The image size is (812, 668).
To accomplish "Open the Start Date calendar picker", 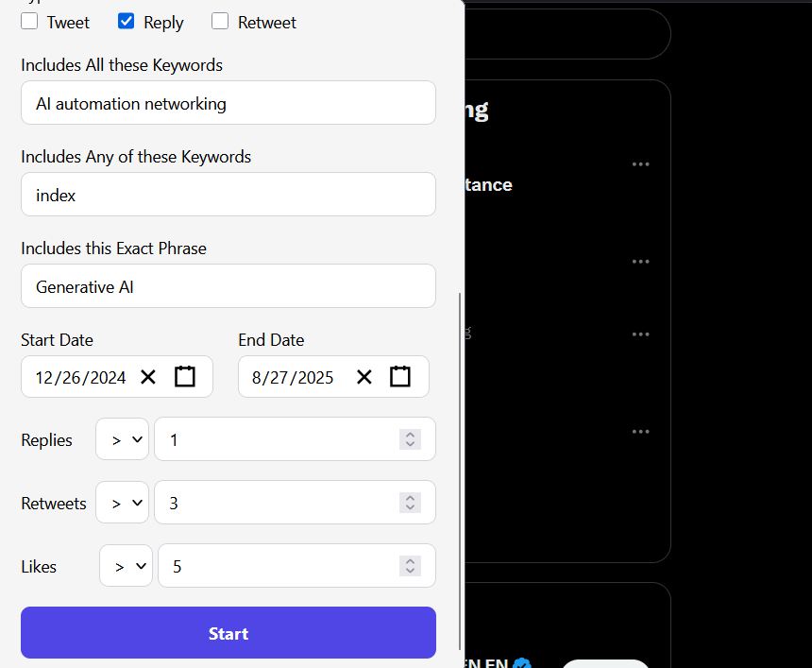I will coord(185,376).
